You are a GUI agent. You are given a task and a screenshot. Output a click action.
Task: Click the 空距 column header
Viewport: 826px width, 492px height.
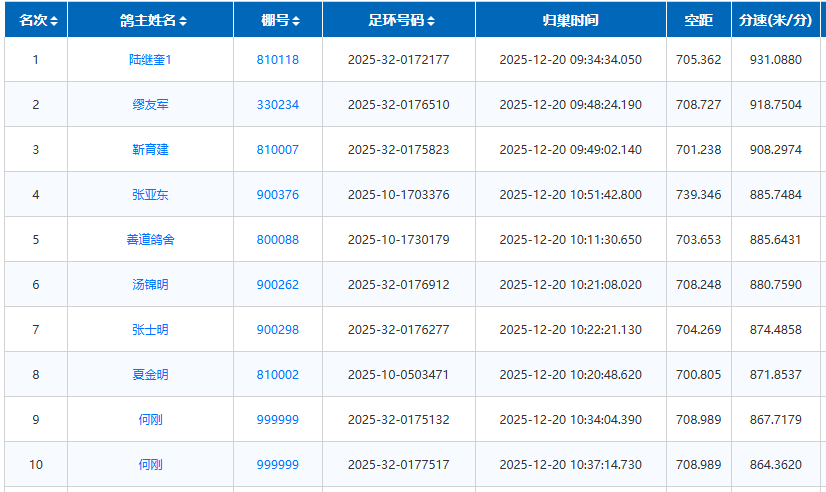coord(698,20)
